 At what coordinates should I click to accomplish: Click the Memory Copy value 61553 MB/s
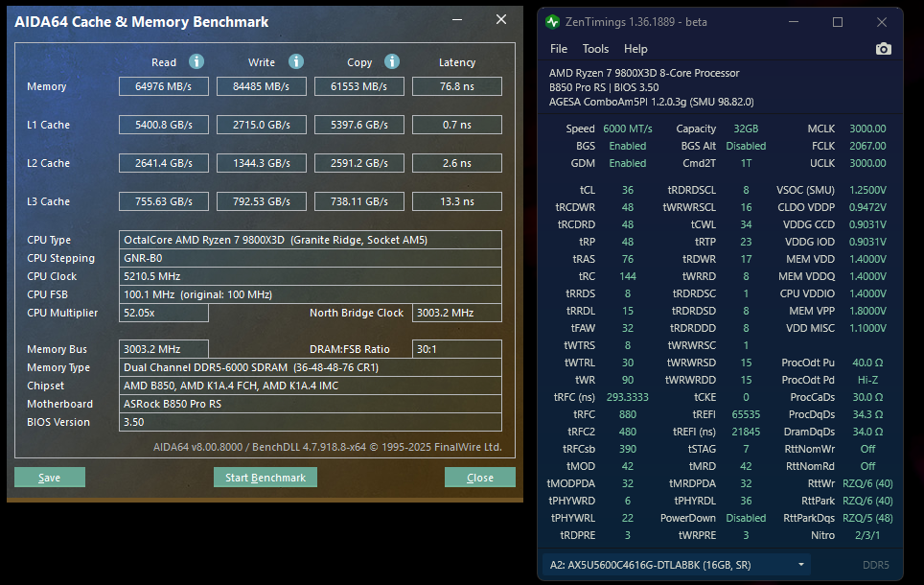359,86
